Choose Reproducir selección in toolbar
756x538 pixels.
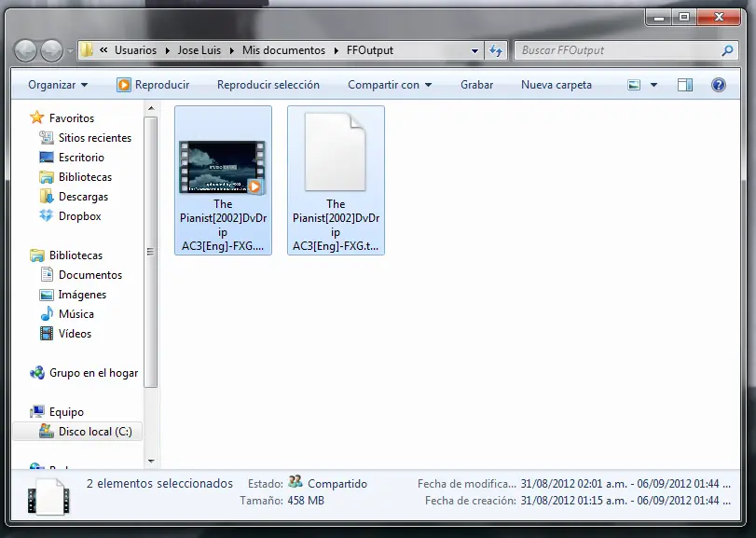[x=268, y=85]
